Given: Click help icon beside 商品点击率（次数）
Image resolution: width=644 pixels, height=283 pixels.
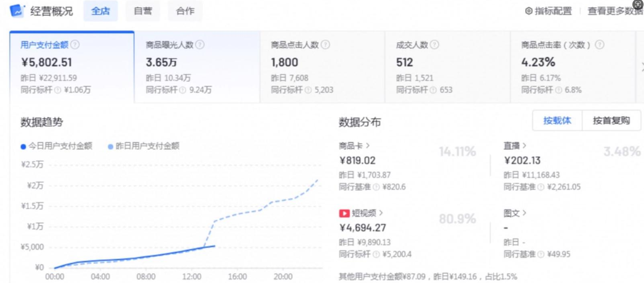Looking at the screenshot, I should (599, 45).
